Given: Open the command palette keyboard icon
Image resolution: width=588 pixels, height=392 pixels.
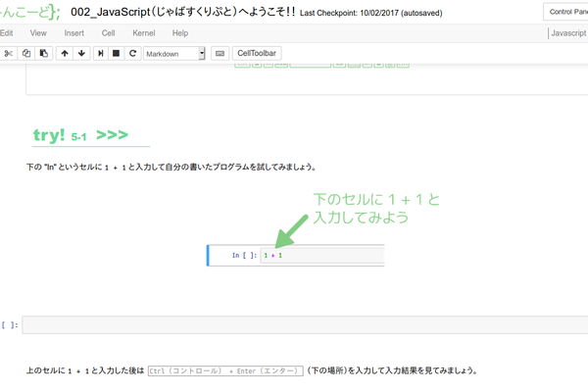Looking at the screenshot, I should [x=220, y=54].
